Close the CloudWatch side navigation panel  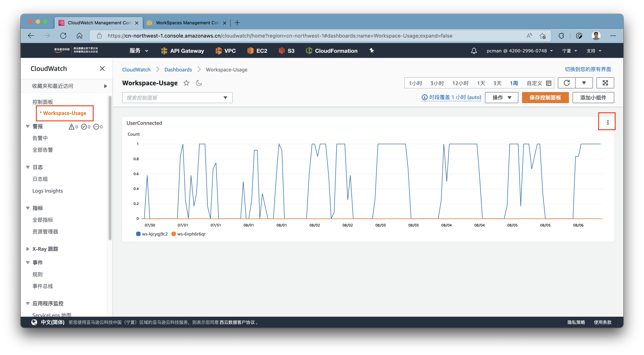[102, 68]
